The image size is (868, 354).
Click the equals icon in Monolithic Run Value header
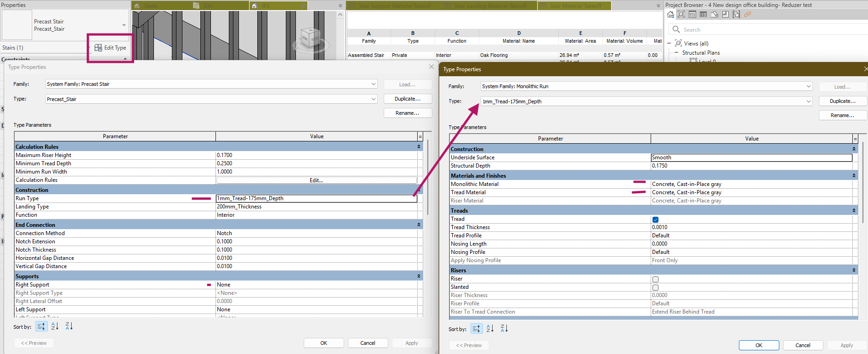[x=855, y=139]
